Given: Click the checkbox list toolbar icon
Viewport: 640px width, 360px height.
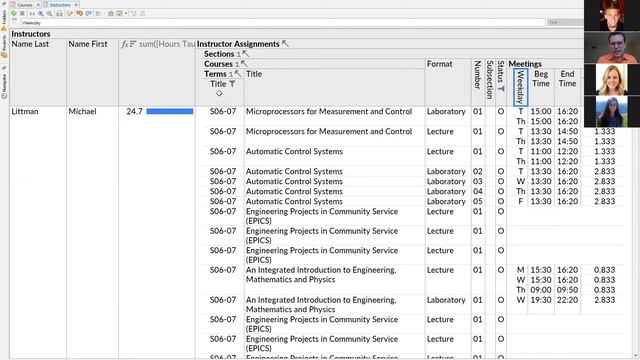Looking at the screenshot, I should pos(119,13).
